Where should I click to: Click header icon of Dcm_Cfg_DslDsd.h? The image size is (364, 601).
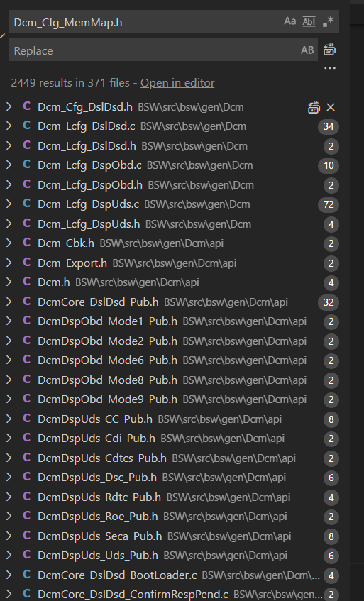point(26,106)
